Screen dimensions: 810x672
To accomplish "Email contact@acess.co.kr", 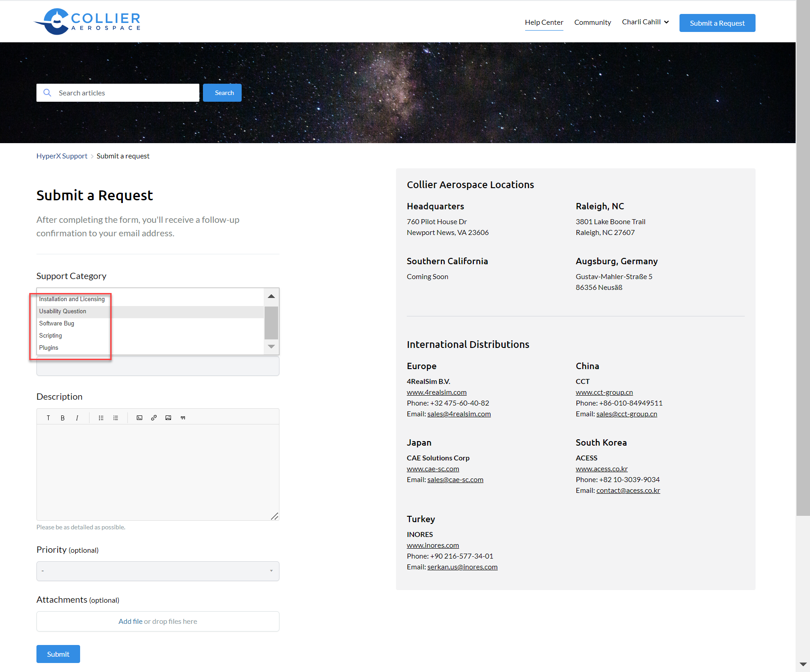I will [x=628, y=490].
